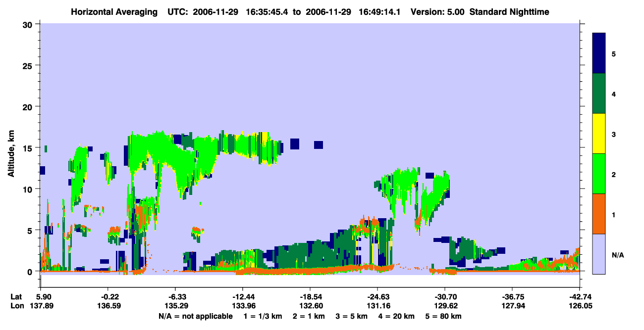The image size is (644, 330).
Task: Click '2 = 1 km' in the key
Action: (x=309, y=316)
